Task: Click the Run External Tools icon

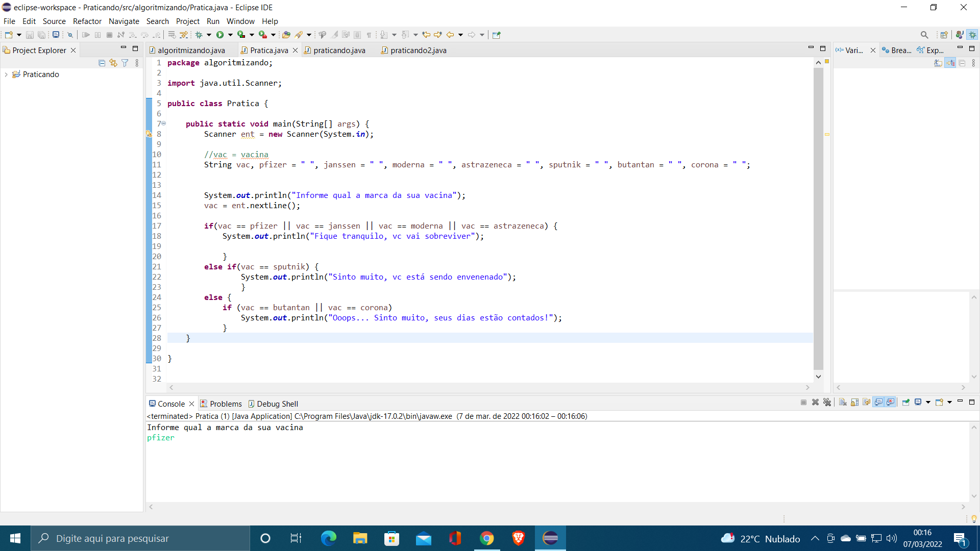Action: (x=263, y=35)
